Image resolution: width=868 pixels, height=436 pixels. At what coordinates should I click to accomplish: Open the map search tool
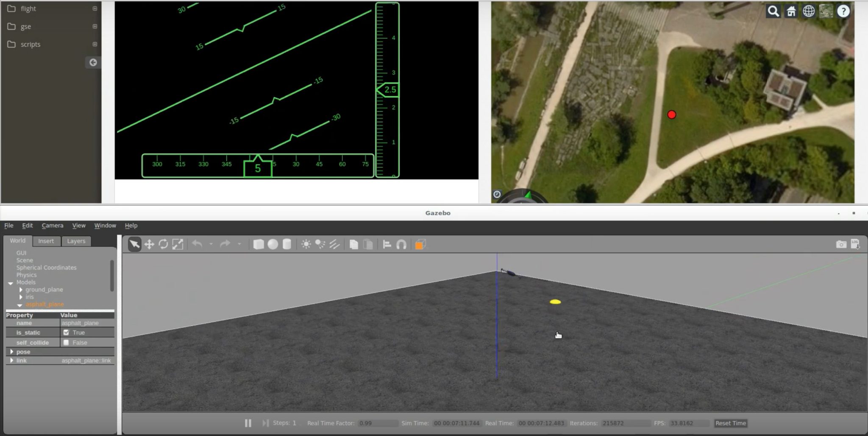pos(773,11)
